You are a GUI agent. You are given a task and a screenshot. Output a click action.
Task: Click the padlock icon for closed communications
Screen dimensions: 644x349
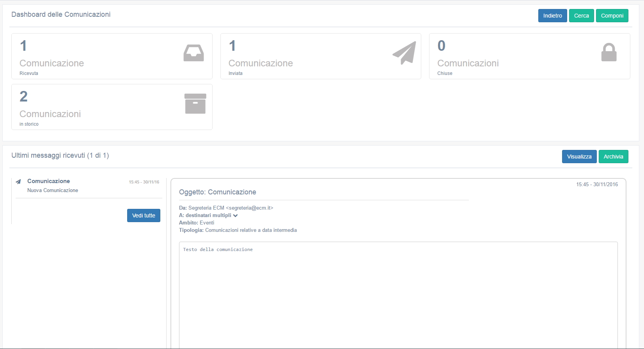[x=609, y=53]
